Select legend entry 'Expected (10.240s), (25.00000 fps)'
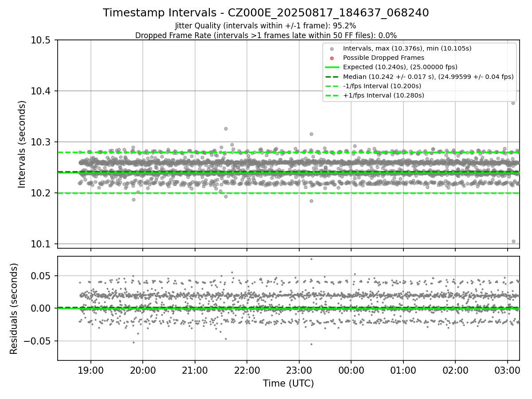Viewport: 532px width, 399px height. [x=400, y=67]
